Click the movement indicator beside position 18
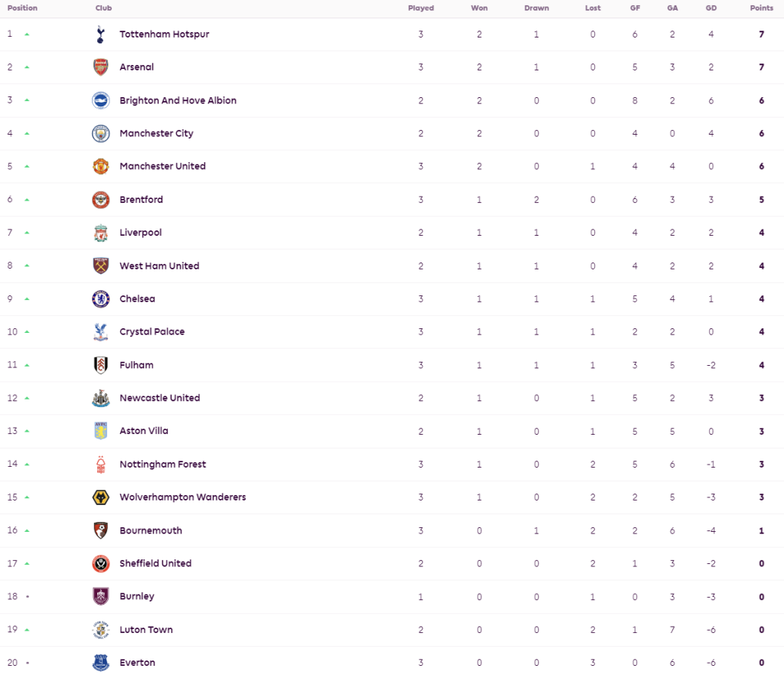The image size is (784, 675). (x=27, y=597)
